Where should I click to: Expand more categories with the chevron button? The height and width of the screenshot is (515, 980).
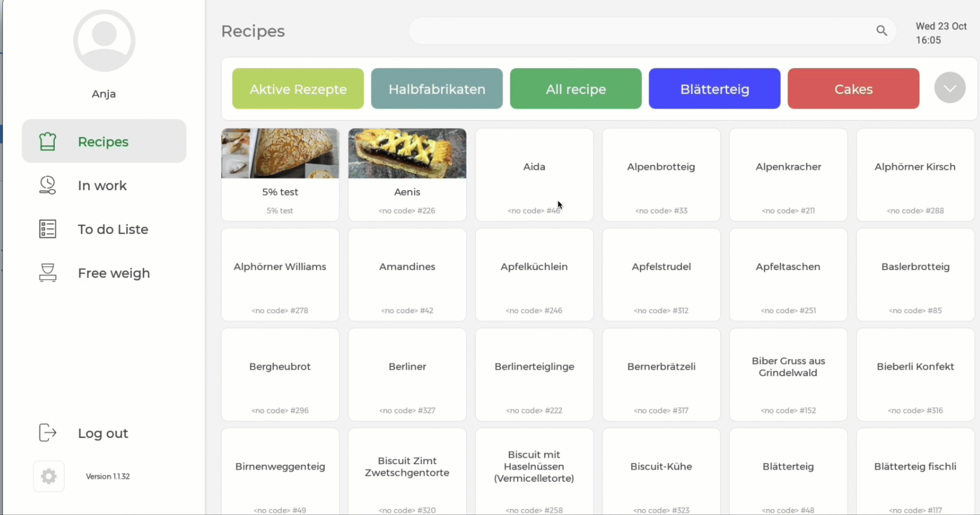click(950, 88)
